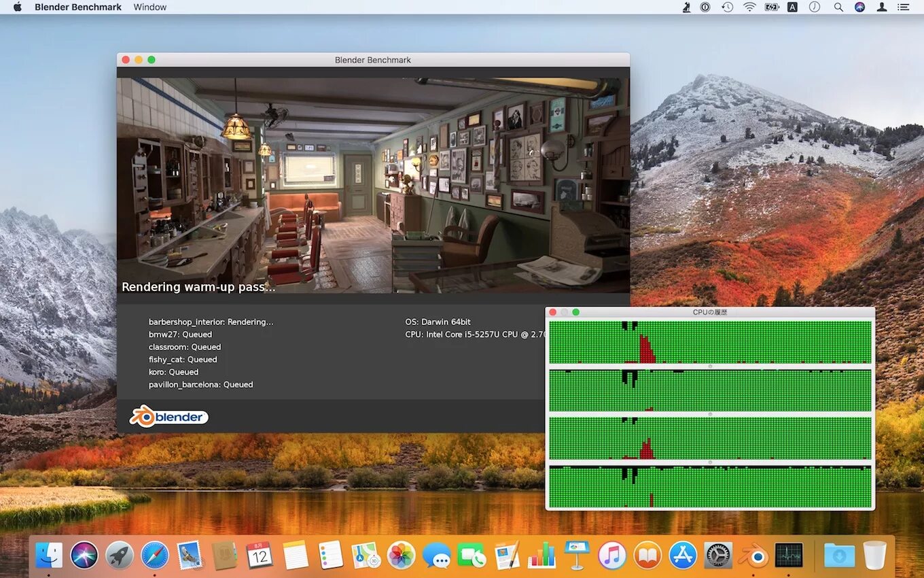924x578 pixels.
Task: Click 'OS: Darwin 64bit' info text
Action: (x=438, y=322)
